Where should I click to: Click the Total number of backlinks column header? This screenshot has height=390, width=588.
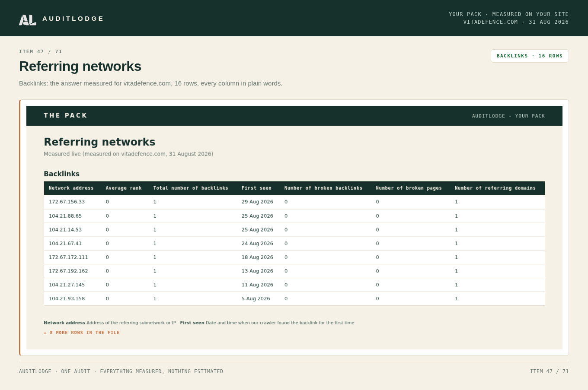click(191, 188)
